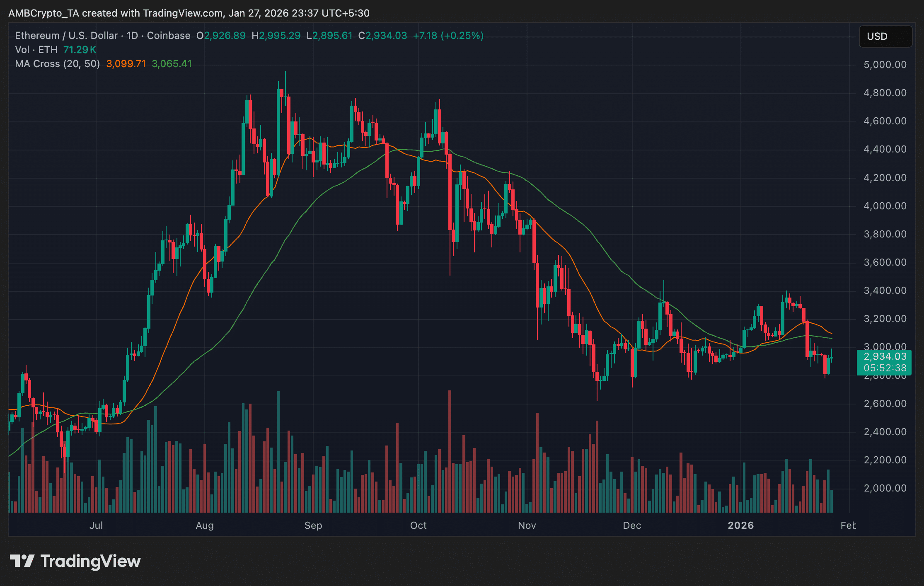Image resolution: width=924 pixels, height=586 pixels.
Task: Click the 71.29K volume value
Action: (x=80, y=50)
